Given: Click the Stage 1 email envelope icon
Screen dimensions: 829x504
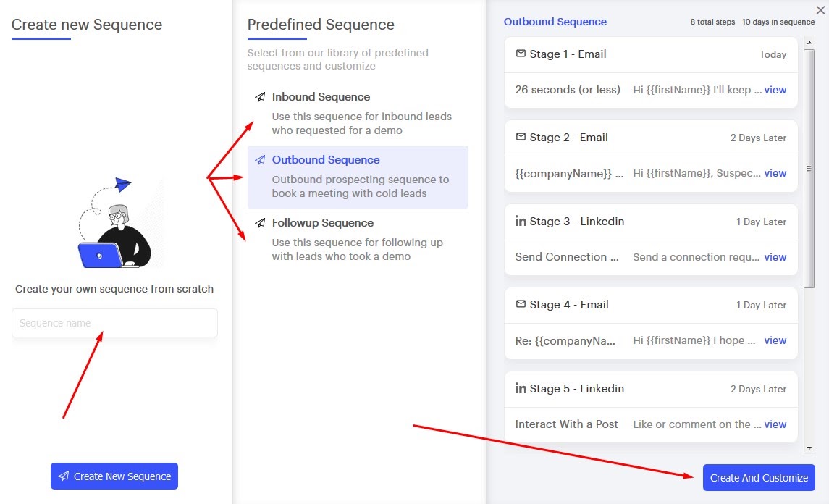Looking at the screenshot, I should (x=521, y=54).
